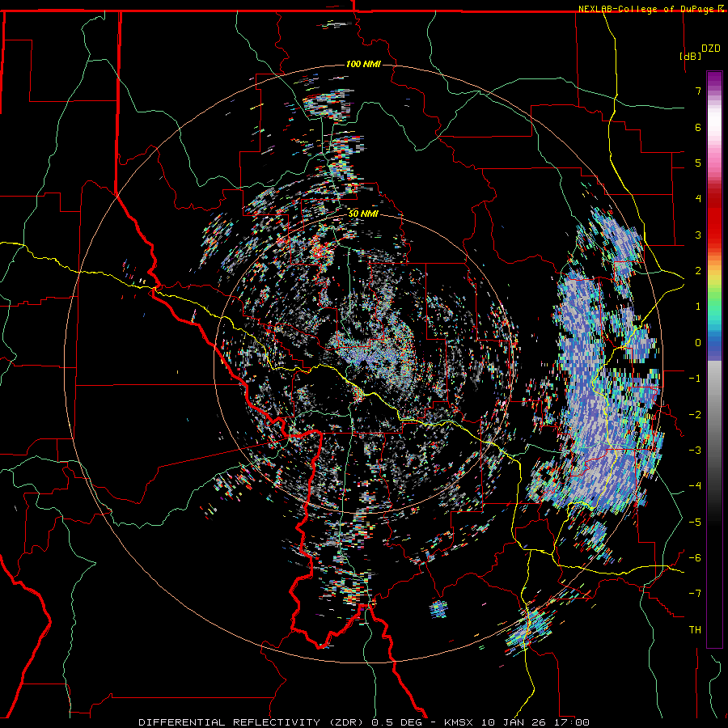Viewport: 728px width, 728px height.
Task: Click the 7 value on color scale
Action: pyautogui.click(x=698, y=91)
